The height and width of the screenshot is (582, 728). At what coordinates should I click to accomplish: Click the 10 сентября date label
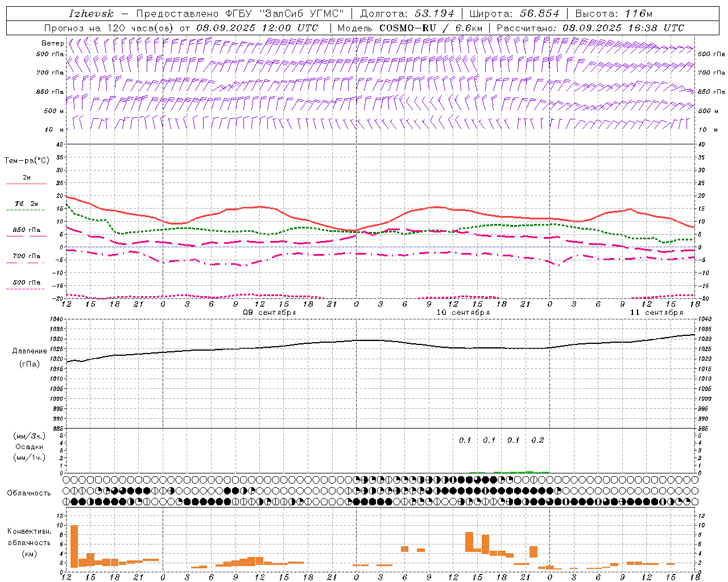tap(463, 313)
